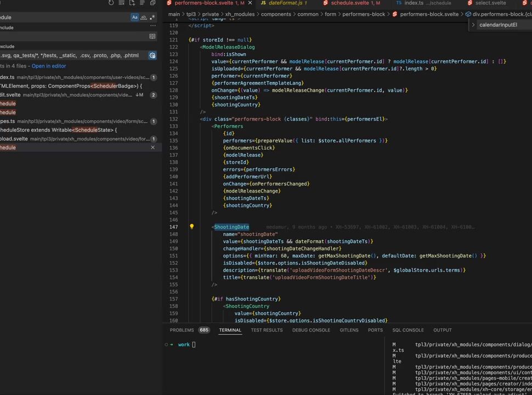Click the search query input field
The image size is (532, 395).
[65, 18]
